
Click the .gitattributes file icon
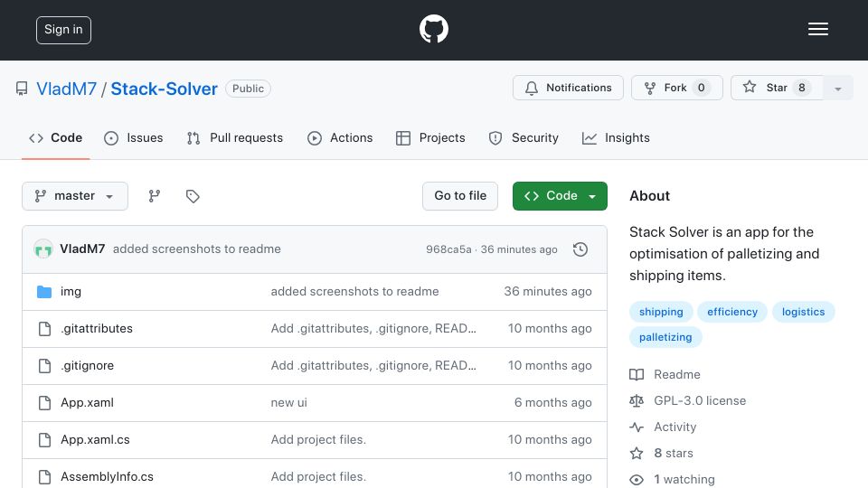pos(44,329)
